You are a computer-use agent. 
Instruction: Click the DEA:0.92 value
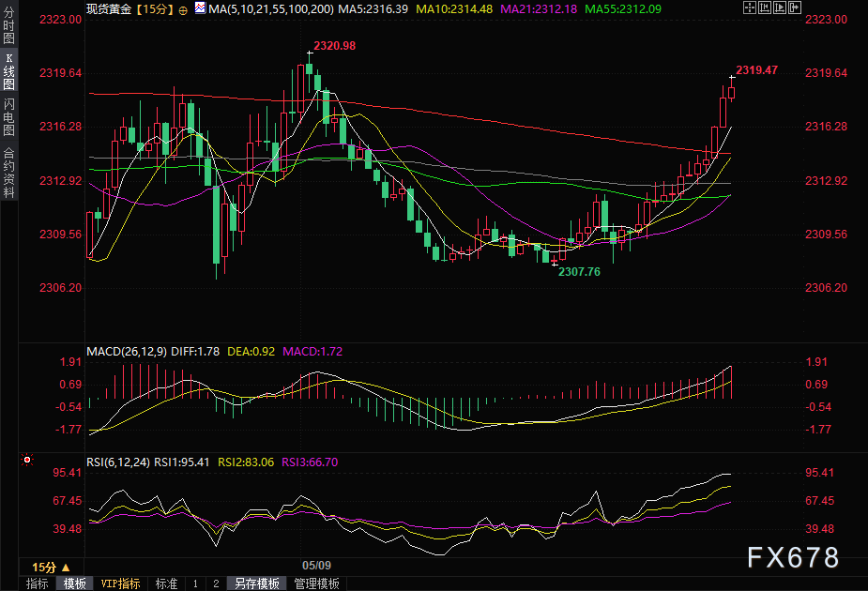pos(251,352)
